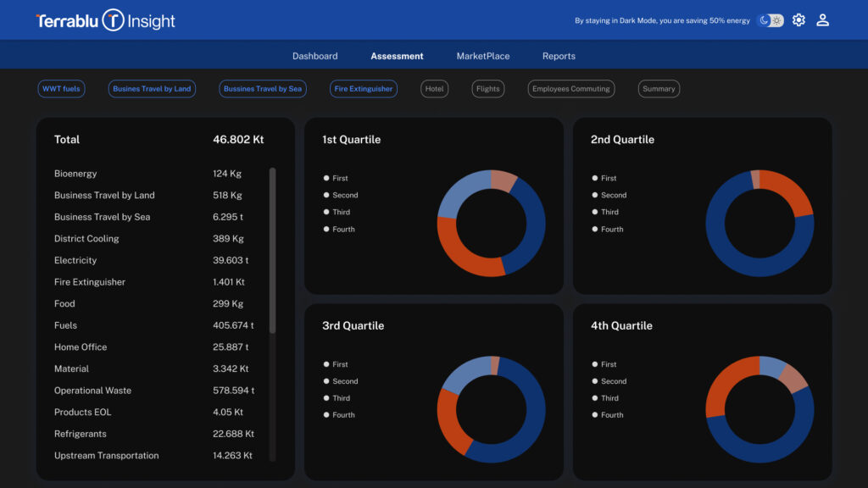Image resolution: width=868 pixels, height=488 pixels.
Task: Click the 2nd Quartile donut chart
Action: click(x=759, y=224)
